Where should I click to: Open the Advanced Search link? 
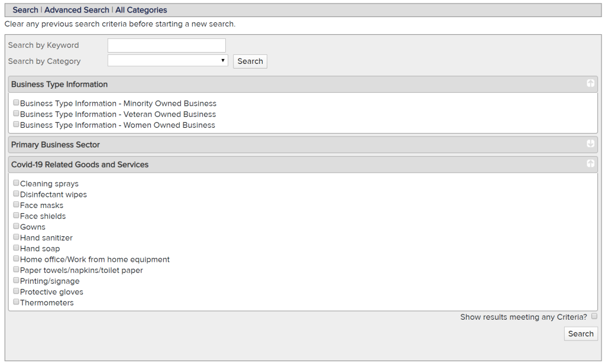tap(77, 10)
